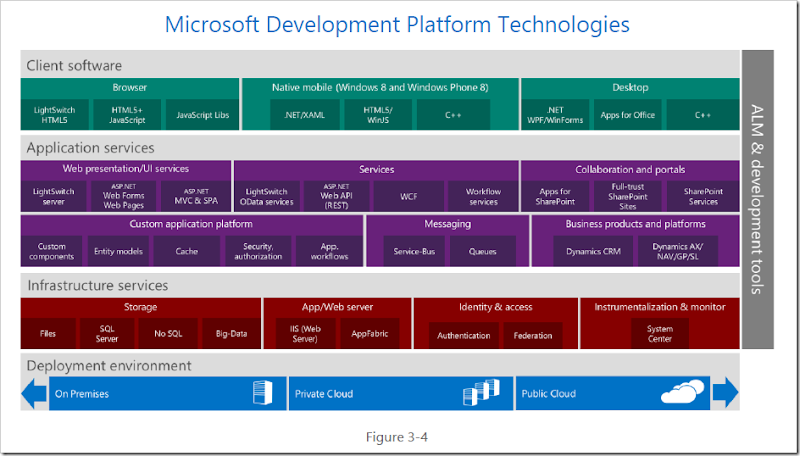This screenshot has height=456, width=800.
Task: Click the Service-Bus box
Action: pyautogui.click(x=414, y=251)
